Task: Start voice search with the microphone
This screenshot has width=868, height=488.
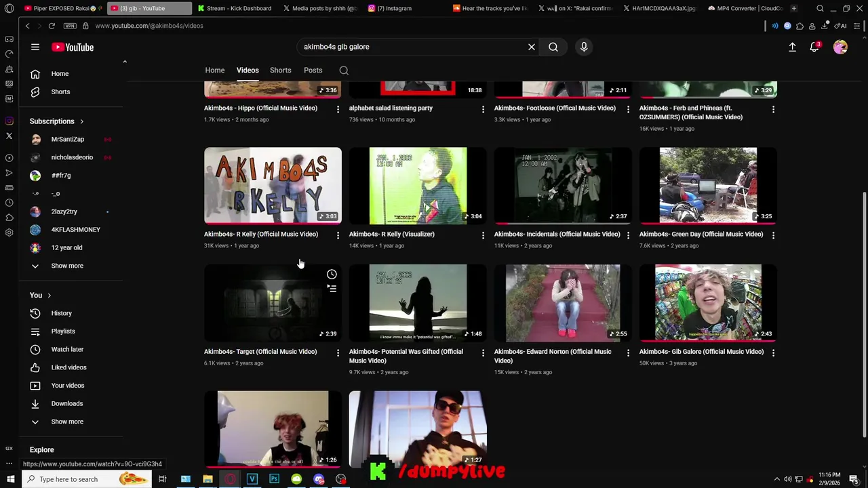Action: 584,47
